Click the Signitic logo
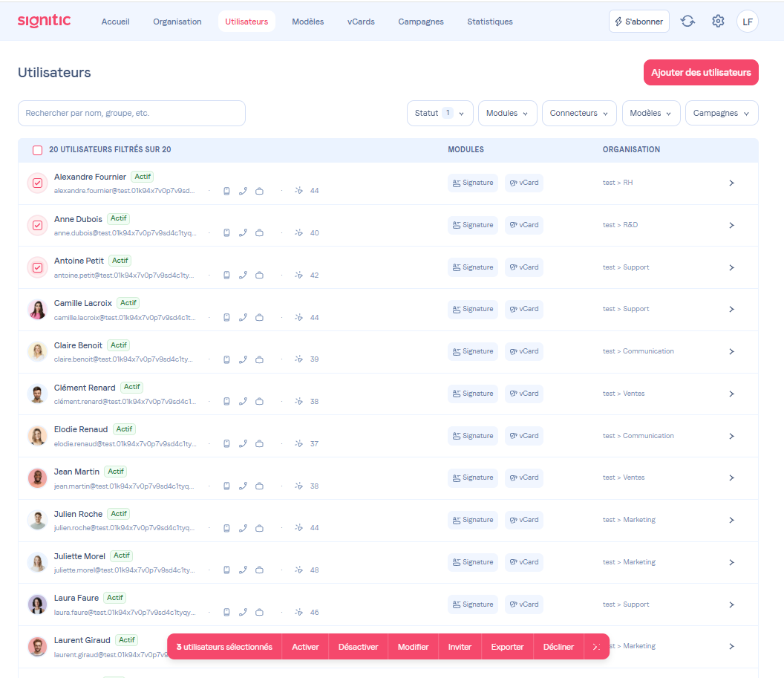This screenshot has width=784, height=678. point(44,21)
